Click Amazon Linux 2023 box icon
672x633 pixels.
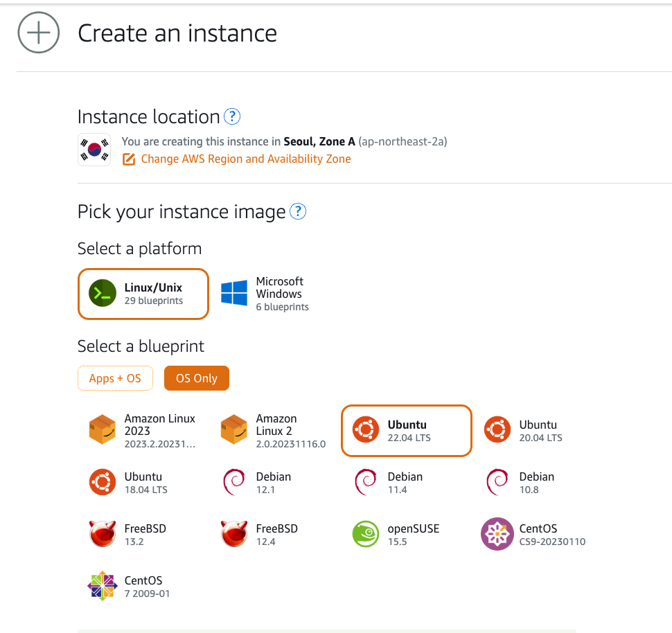coord(103,429)
